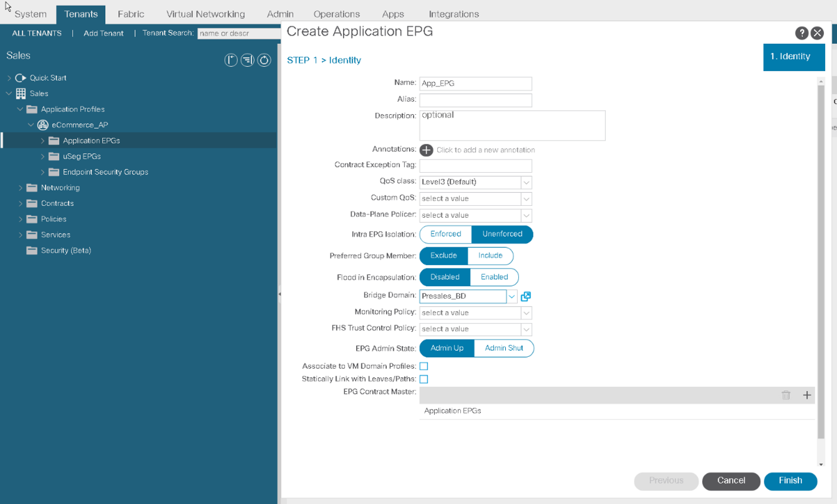This screenshot has height=504, width=837.
Task: Delete EPG Contract Master entry trash icon
Action: [786, 395]
